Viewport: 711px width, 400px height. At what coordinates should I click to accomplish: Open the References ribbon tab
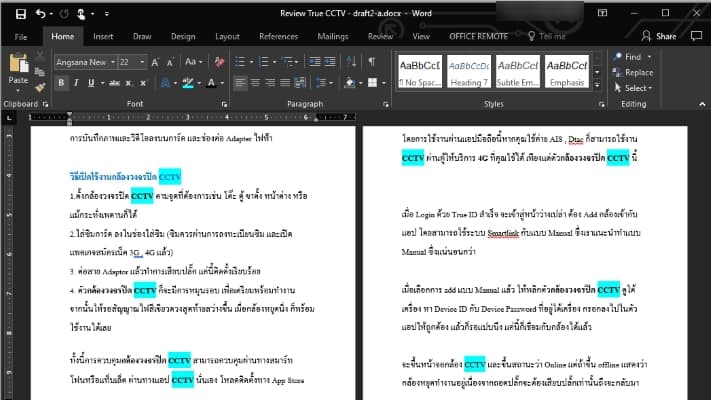click(278, 36)
